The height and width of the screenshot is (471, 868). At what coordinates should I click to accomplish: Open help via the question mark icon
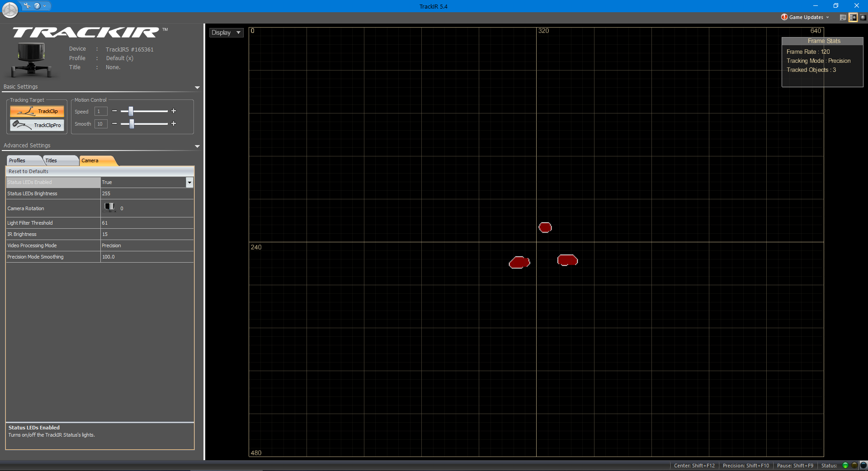coord(37,6)
